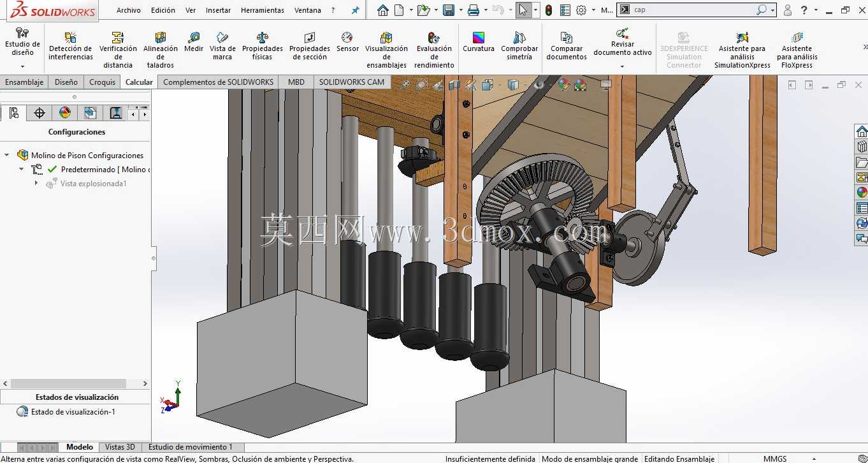Viewport: 868px width, 463px height.
Task: Launch Verificación de distancia
Action: (118, 50)
